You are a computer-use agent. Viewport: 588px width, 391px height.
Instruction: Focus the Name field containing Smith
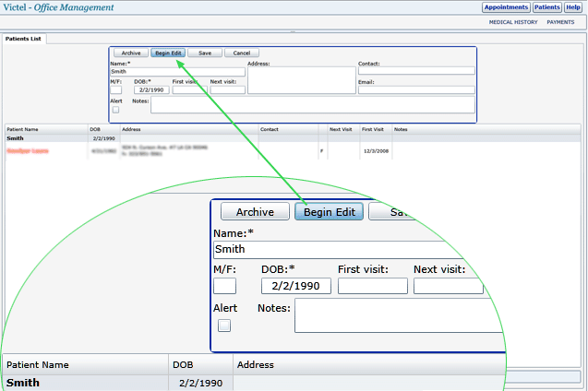[x=178, y=72]
